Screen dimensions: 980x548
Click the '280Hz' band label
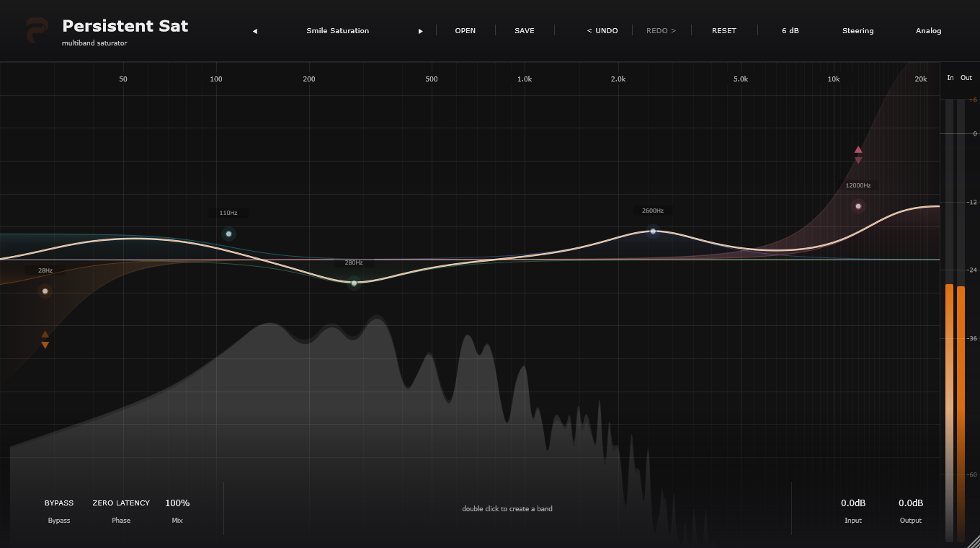click(354, 262)
